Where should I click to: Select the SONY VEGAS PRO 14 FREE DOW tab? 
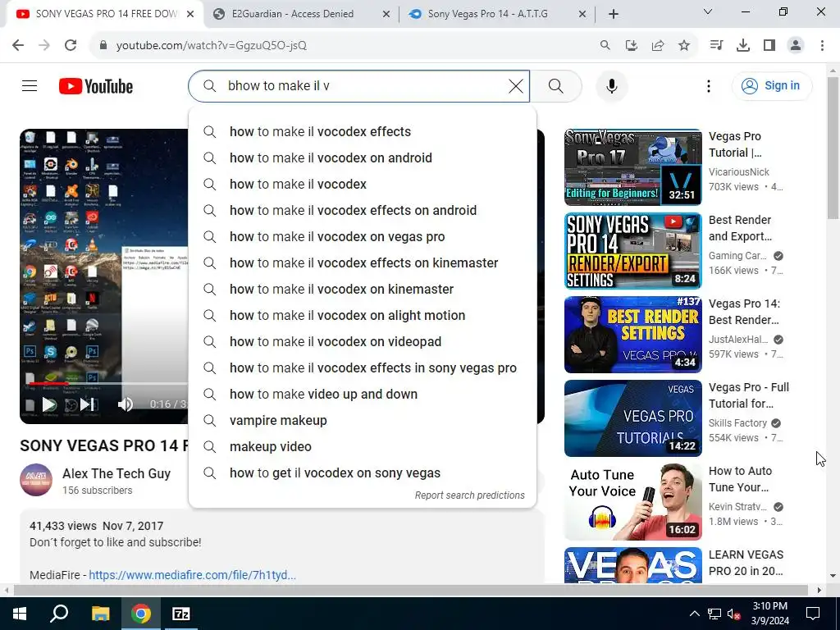tap(106, 14)
